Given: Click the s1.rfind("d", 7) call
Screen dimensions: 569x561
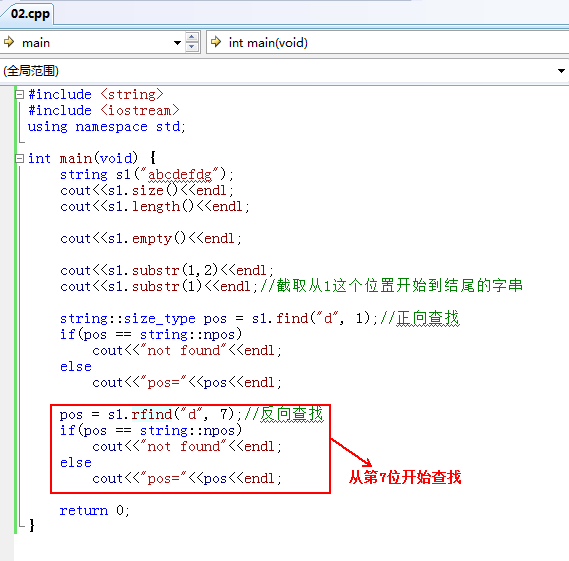Looking at the screenshot, I should coord(172,414).
